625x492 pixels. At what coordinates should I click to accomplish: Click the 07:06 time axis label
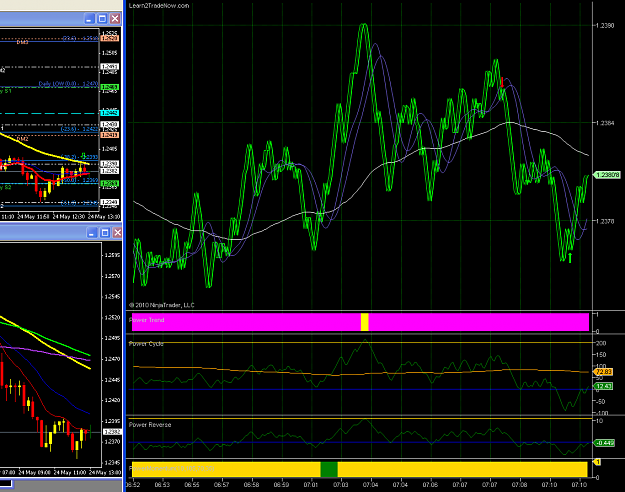430,485
